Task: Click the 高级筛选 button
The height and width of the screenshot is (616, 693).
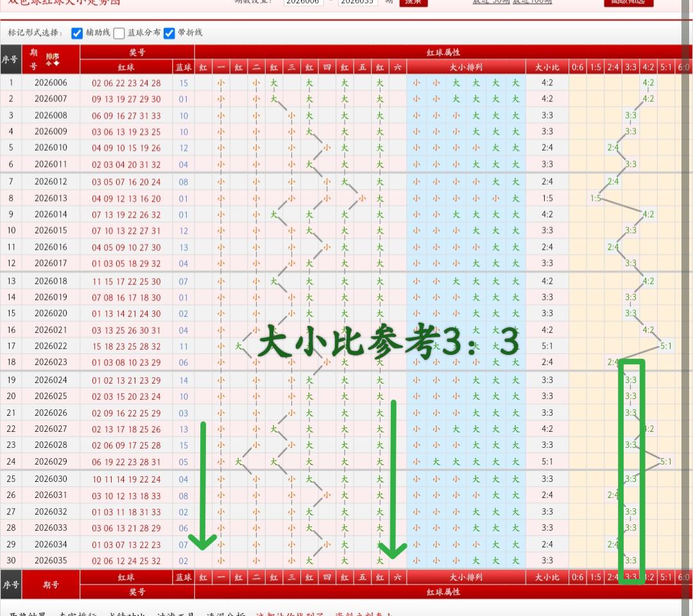Action: pyautogui.click(x=628, y=2)
